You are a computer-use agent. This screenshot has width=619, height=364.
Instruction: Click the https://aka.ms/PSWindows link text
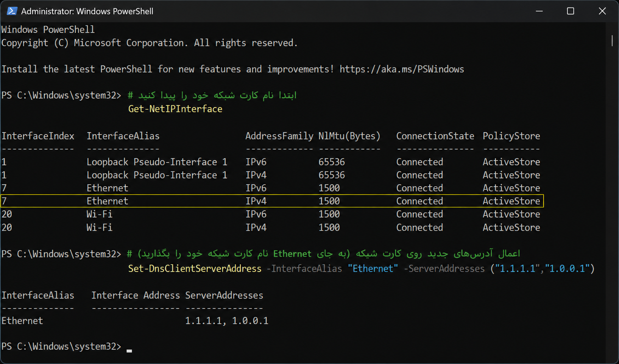pos(402,69)
